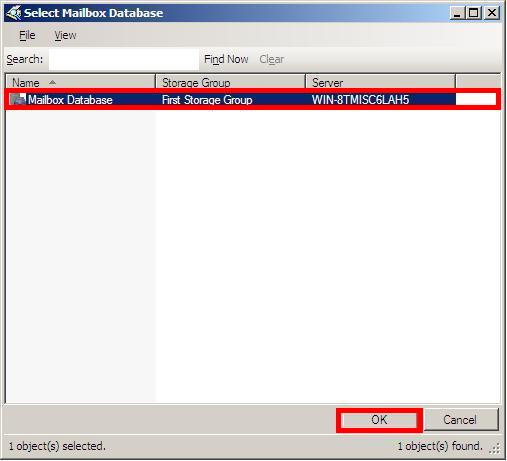Close the dialog with the X button
Image resolution: width=507 pixels, height=461 pixels.
(x=491, y=13)
